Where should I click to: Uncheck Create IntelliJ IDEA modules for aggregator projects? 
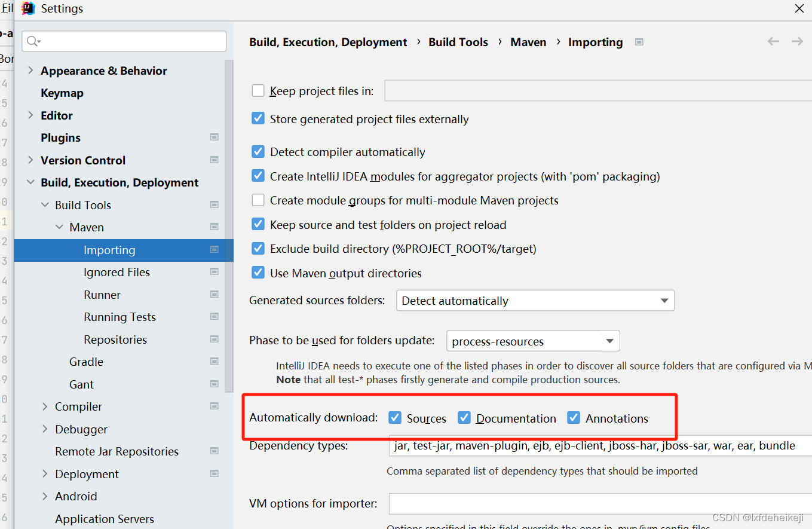(258, 176)
